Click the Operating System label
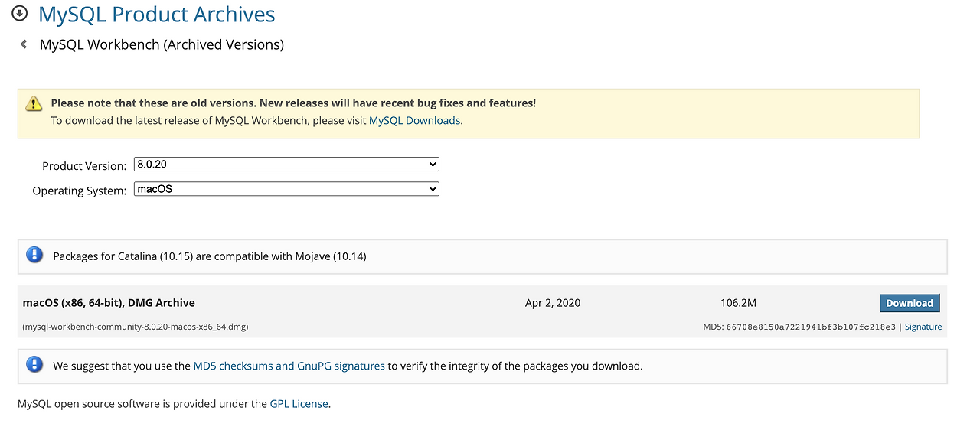Screen dimensions: 980x430 click(x=79, y=191)
